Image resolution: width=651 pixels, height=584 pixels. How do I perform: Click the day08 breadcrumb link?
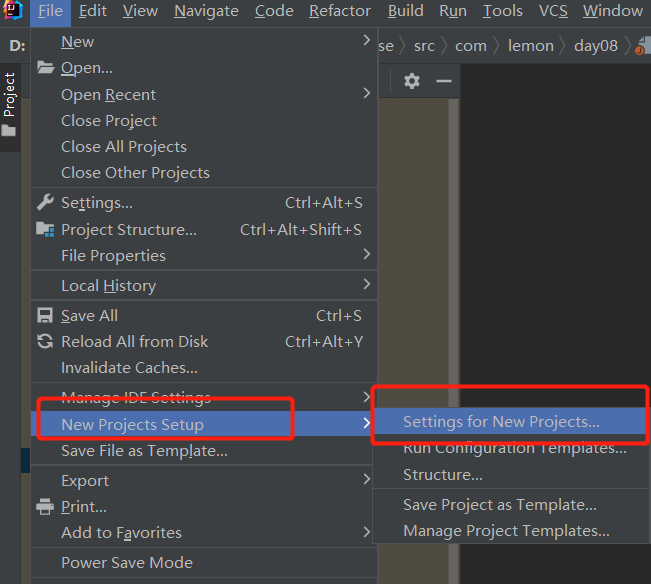[x=596, y=46]
